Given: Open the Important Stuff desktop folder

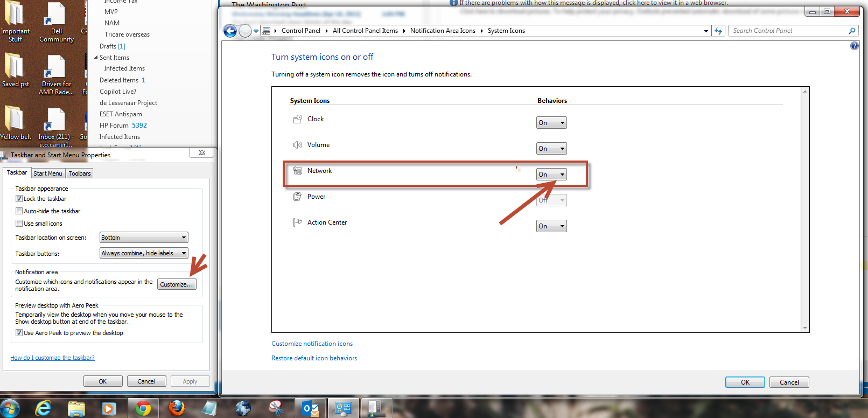Looking at the screenshot, I should click(15, 22).
